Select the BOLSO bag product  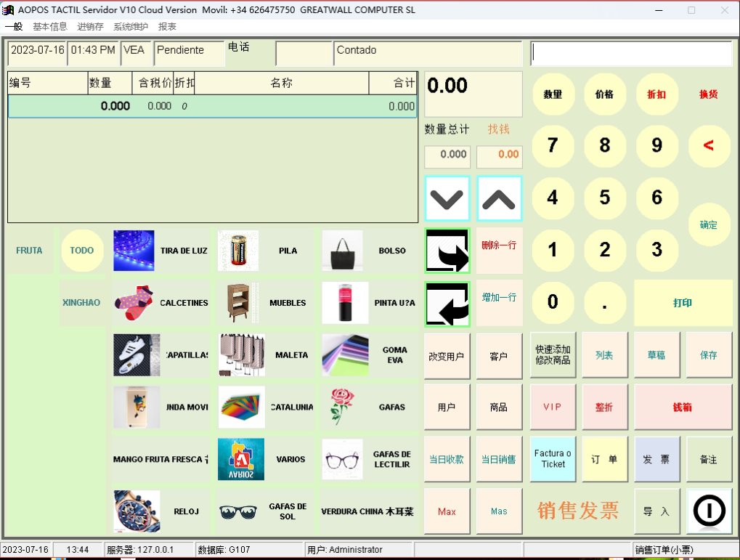[370, 251]
